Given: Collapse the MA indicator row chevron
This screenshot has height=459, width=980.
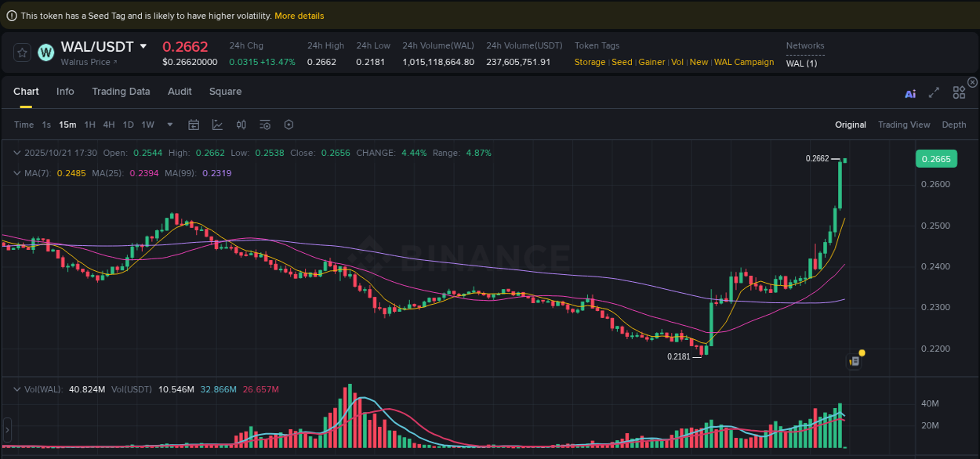Looking at the screenshot, I should point(17,172).
